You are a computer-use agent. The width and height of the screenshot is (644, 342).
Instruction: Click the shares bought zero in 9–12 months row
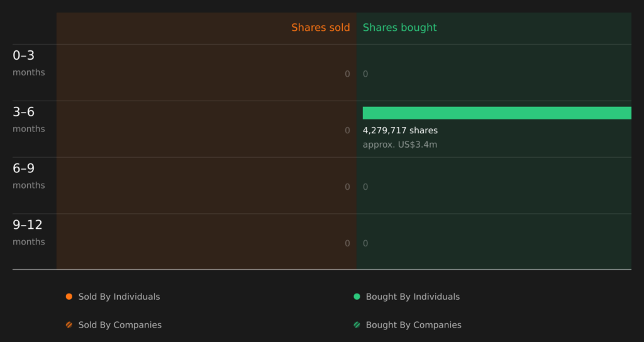(365, 243)
